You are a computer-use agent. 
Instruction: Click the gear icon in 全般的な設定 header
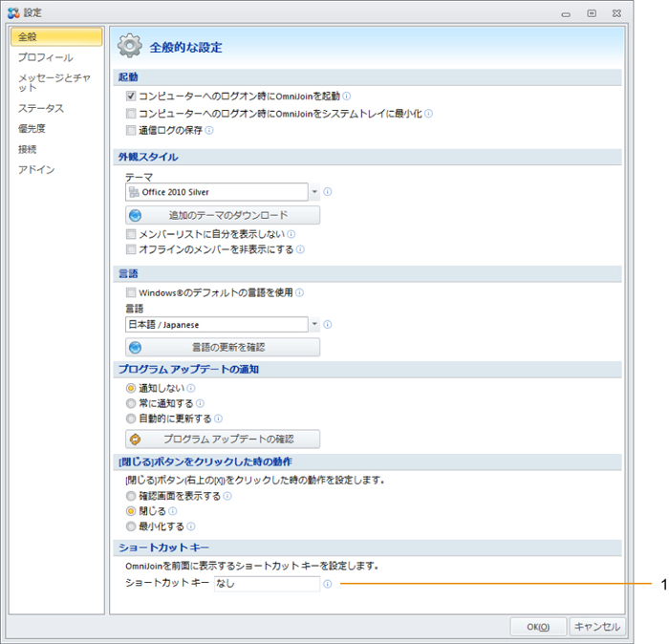(130, 46)
